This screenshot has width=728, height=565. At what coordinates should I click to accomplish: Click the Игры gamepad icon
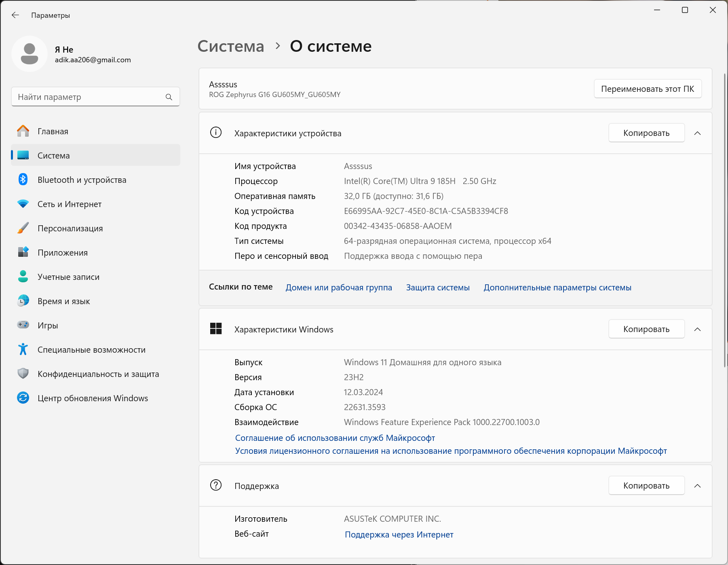coord(23,325)
